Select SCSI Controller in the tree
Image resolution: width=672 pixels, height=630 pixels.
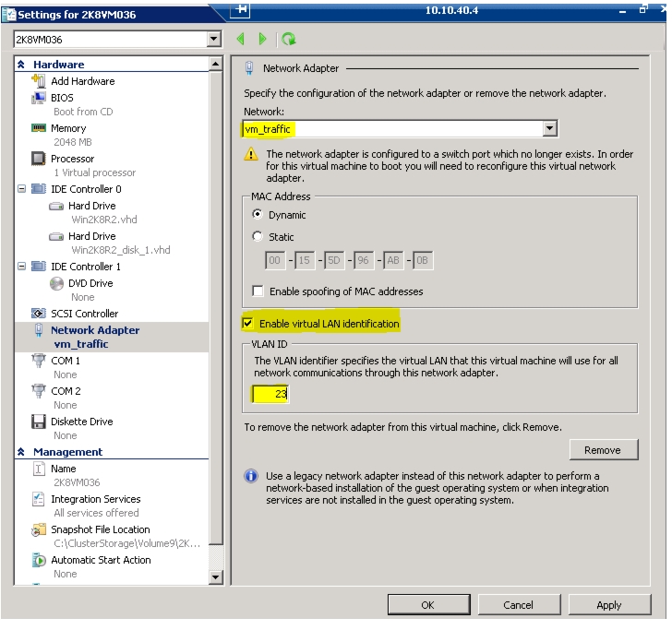click(84, 314)
